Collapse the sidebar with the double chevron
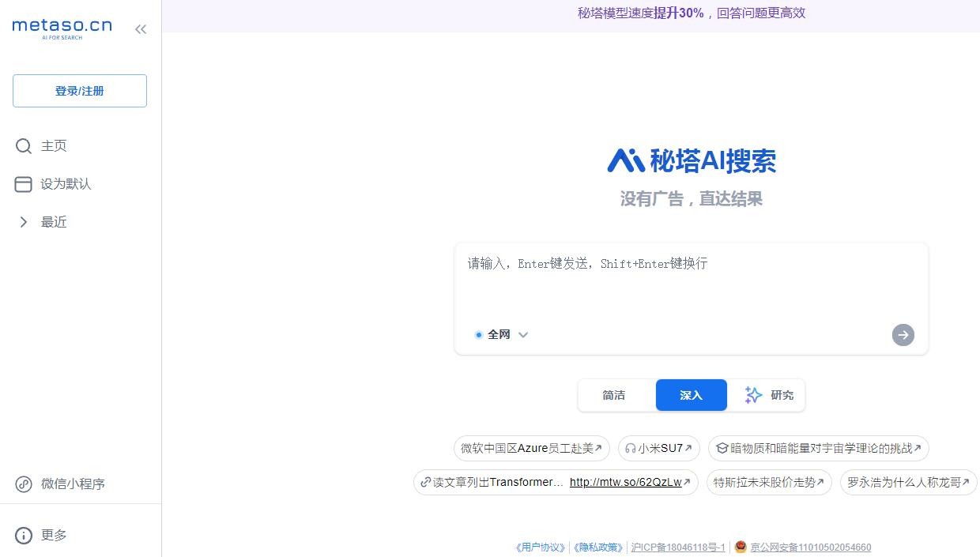This screenshot has height=557, width=980. 140,28
